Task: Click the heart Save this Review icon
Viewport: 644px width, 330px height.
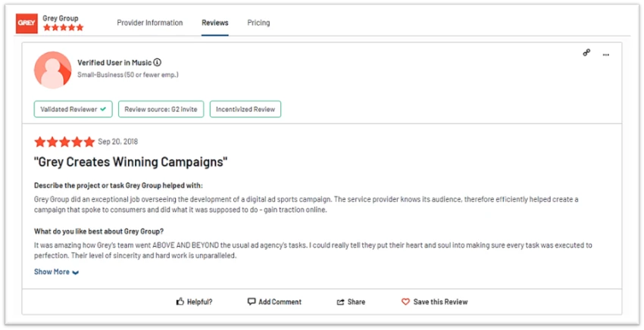Action: point(405,302)
